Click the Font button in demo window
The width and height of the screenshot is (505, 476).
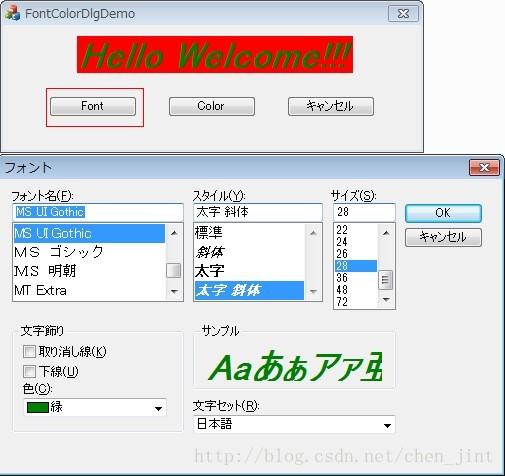(x=93, y=106)
